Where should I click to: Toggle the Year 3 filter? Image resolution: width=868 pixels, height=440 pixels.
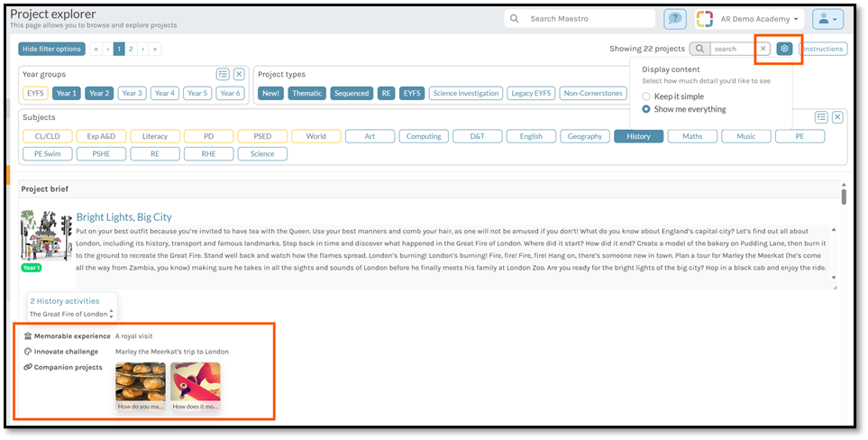[x=132, y=93]
